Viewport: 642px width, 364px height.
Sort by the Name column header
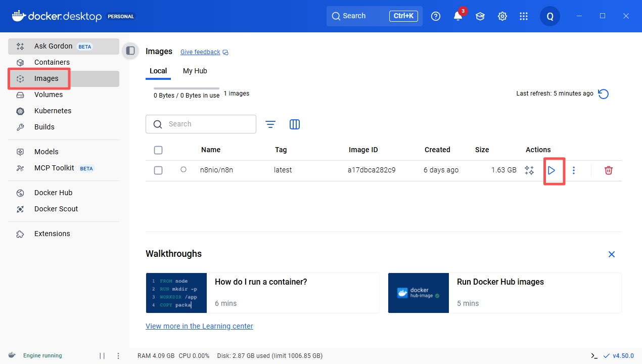pyautogui.click(x=211, y=150)
